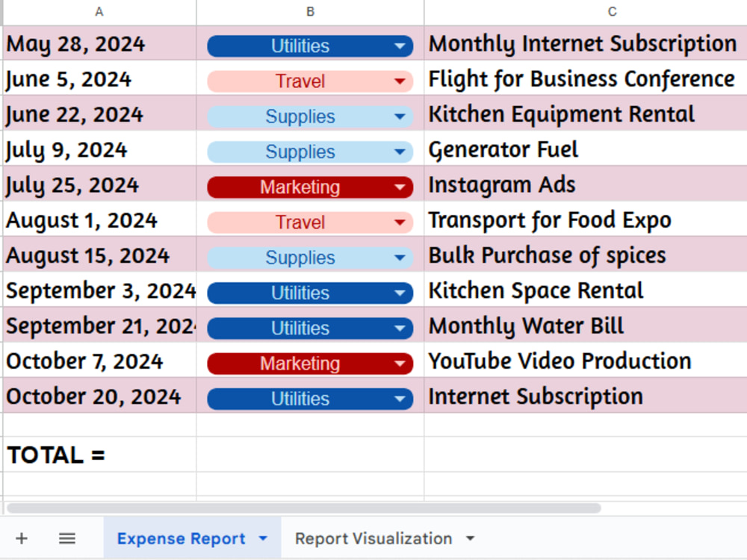Viewport: 747px width, 560px height.
Task: Select the July 9, 2024 cell
Action: (x=99, y=149)
